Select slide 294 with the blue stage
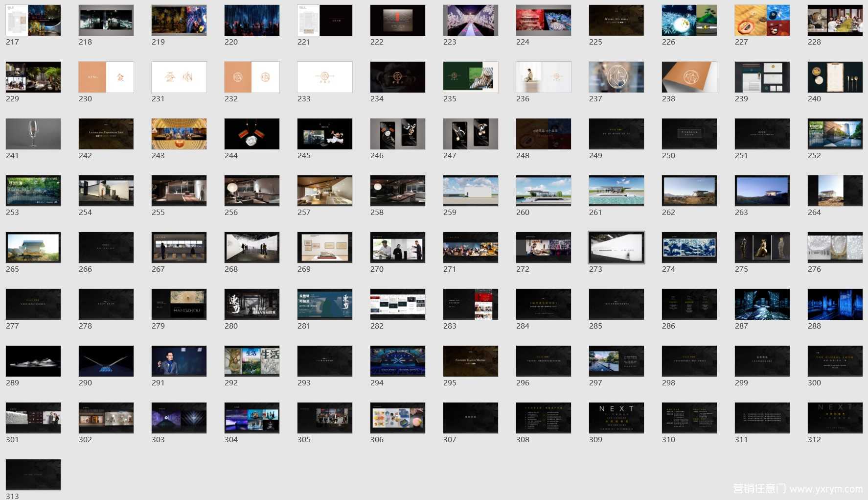 point(397,361)
